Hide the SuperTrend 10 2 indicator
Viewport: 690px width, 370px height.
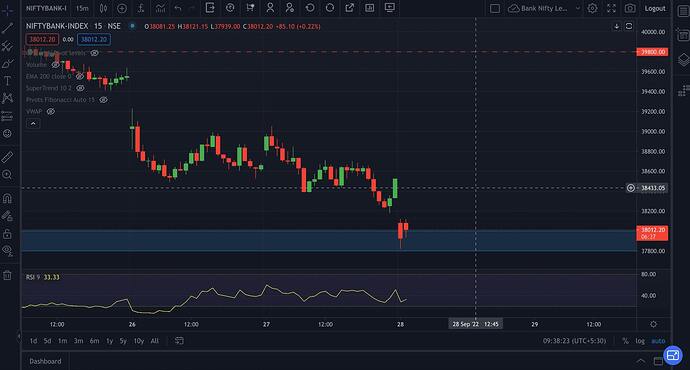(x=80, y=88)
